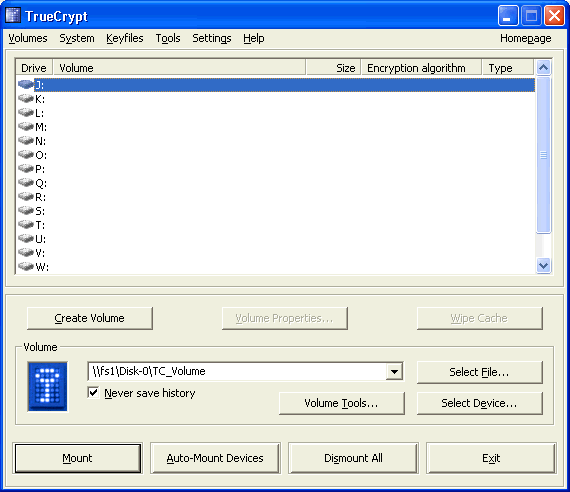Click Dismount All button
The image size is (570, 492).
353,458
